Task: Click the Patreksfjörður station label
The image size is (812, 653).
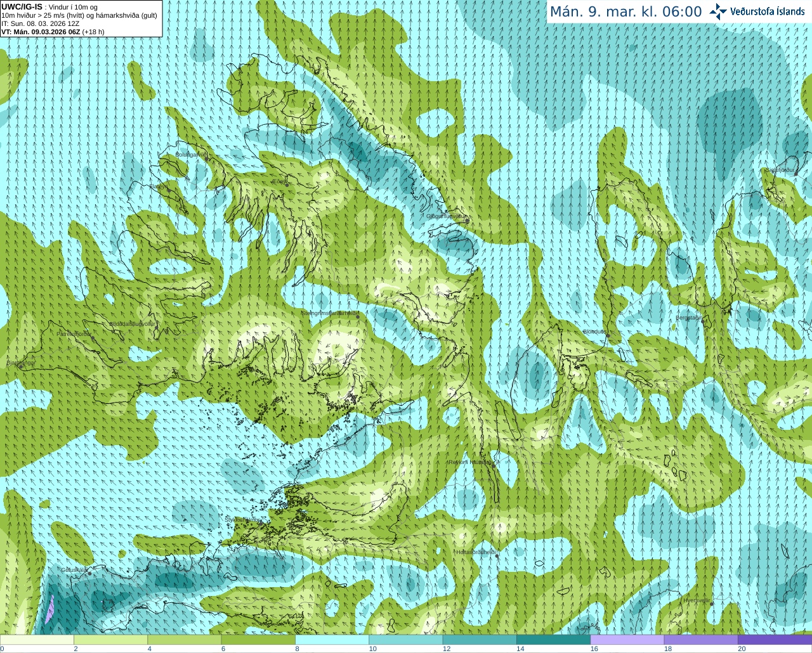Action: point(74,334)
